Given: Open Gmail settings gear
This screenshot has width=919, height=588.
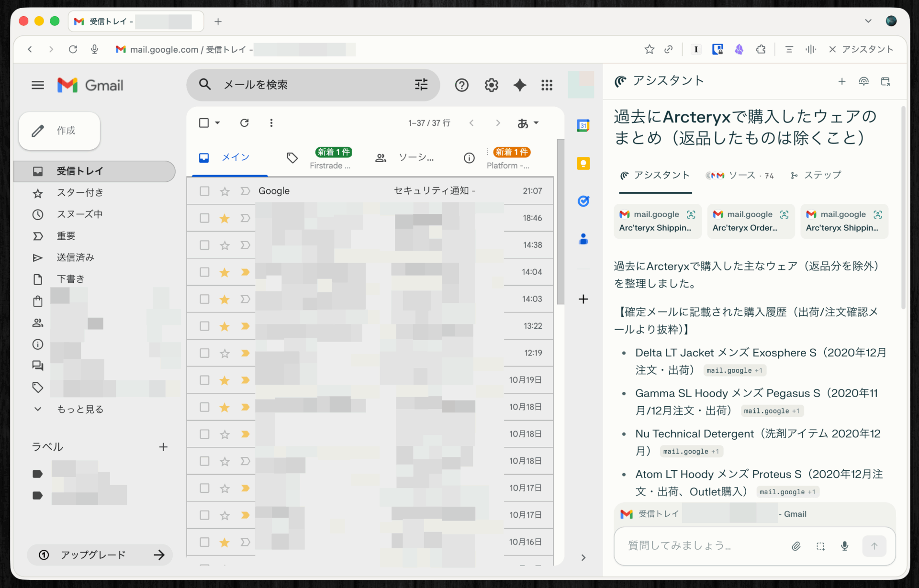Looking at the screenshot, I should click(x=491, y=85).
